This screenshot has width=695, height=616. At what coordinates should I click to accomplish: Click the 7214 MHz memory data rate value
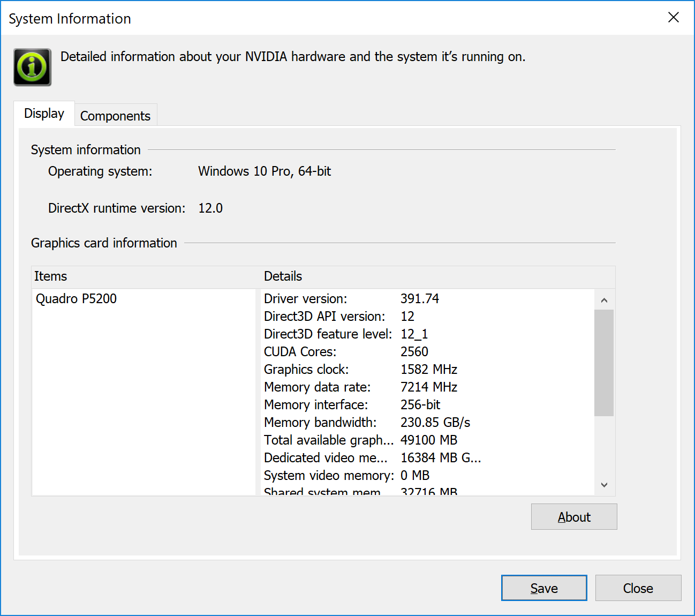429,387
